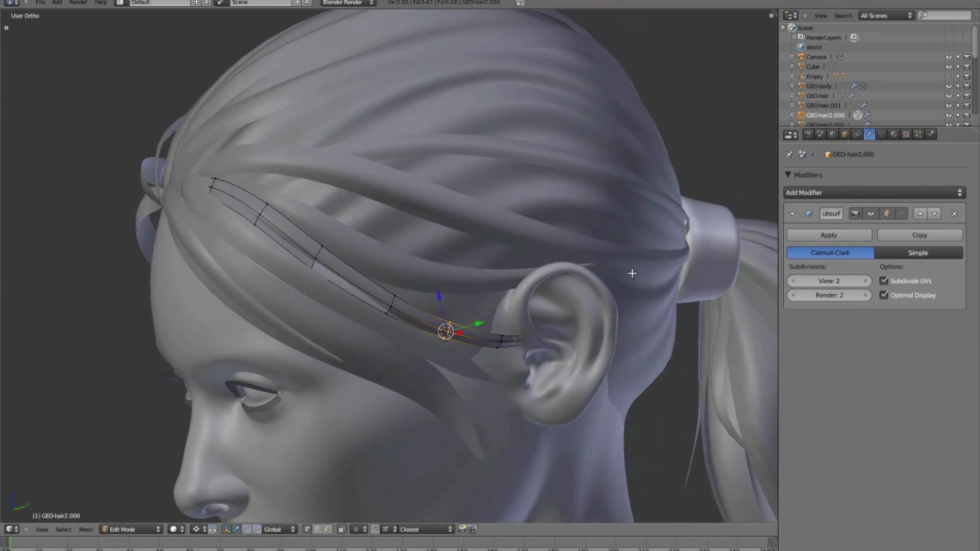Collapse the Subsurf modifier with its arrow
The width and height of the screenshot is (980, 551).
(792, 214)
